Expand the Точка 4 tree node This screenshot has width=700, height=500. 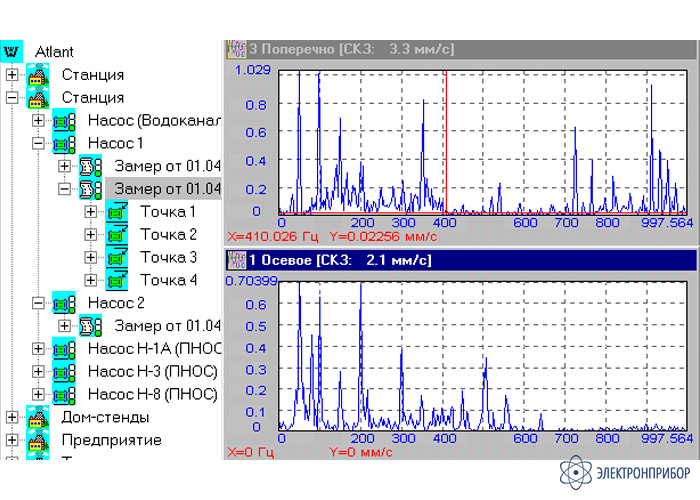coord(91,280)
